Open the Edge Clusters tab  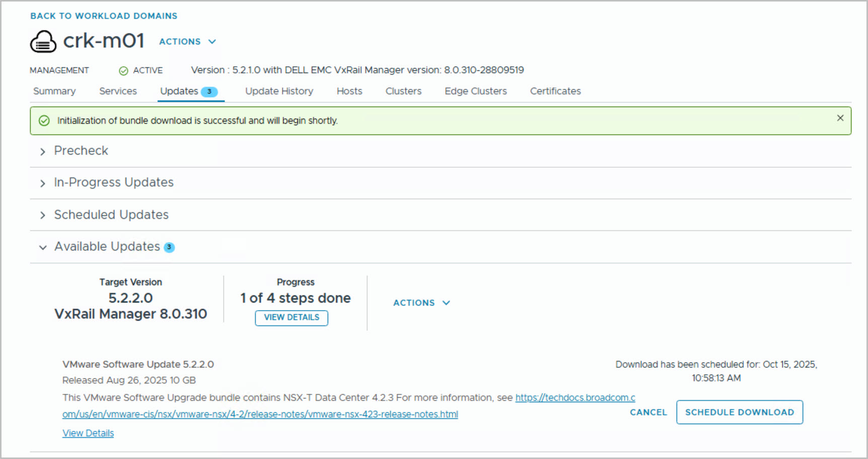pyautogui.click(x=475, y=91)
